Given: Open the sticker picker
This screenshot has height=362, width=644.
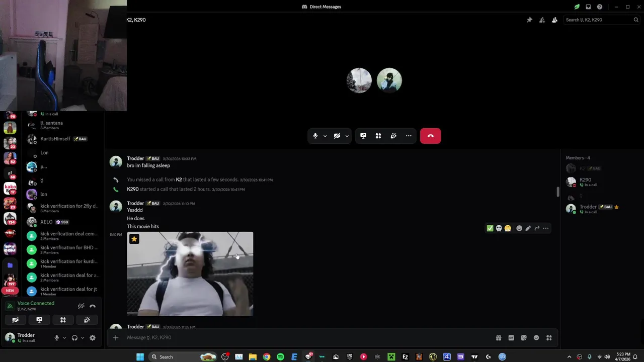Looking at the screenshot, I should (x=524, y=338).
